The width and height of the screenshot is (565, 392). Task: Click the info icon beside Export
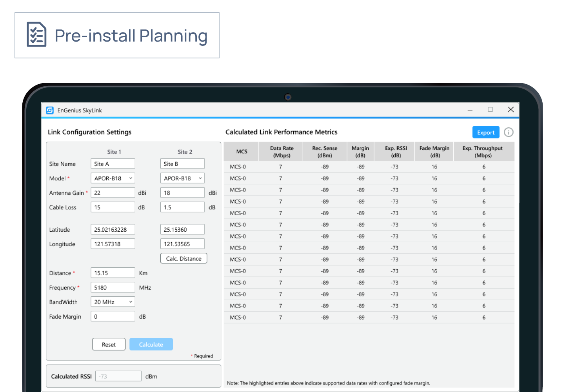click(x=509, y=132)
